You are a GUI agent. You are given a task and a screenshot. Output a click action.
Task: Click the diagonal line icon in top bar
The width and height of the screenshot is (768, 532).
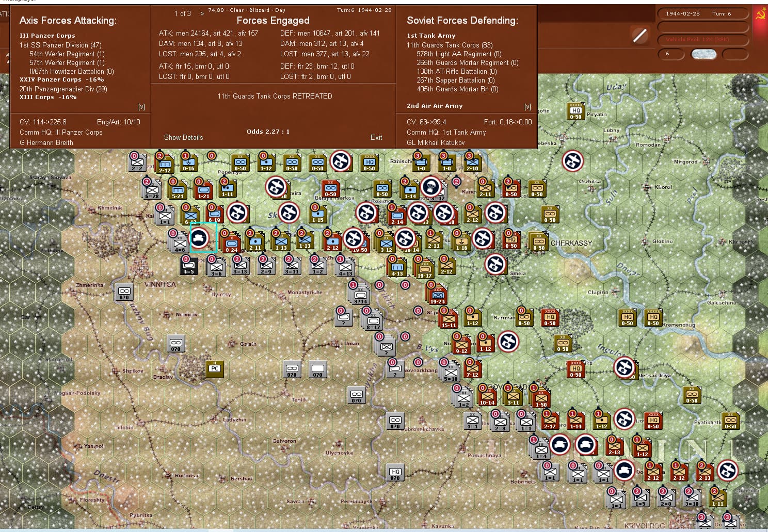tap(640, 36)
